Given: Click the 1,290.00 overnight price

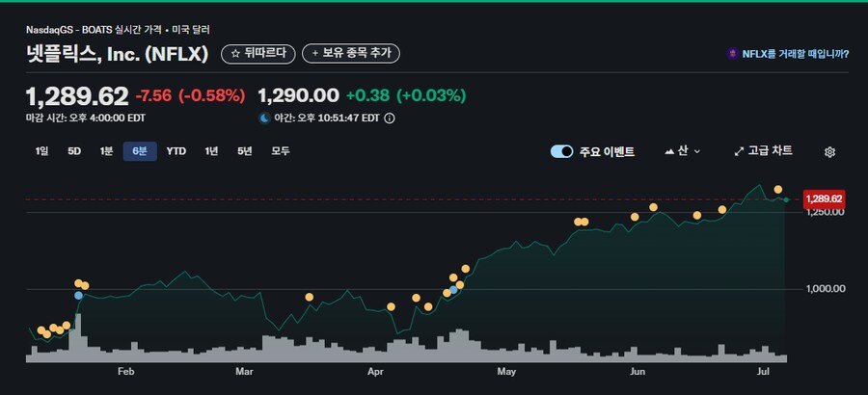Looking at the screenshot, I should [298, 95].
